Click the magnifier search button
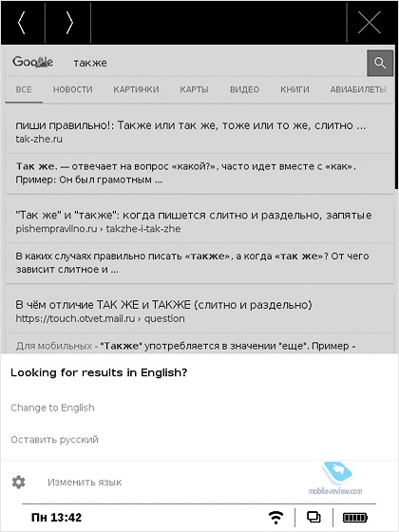 [x=380, y=63]
